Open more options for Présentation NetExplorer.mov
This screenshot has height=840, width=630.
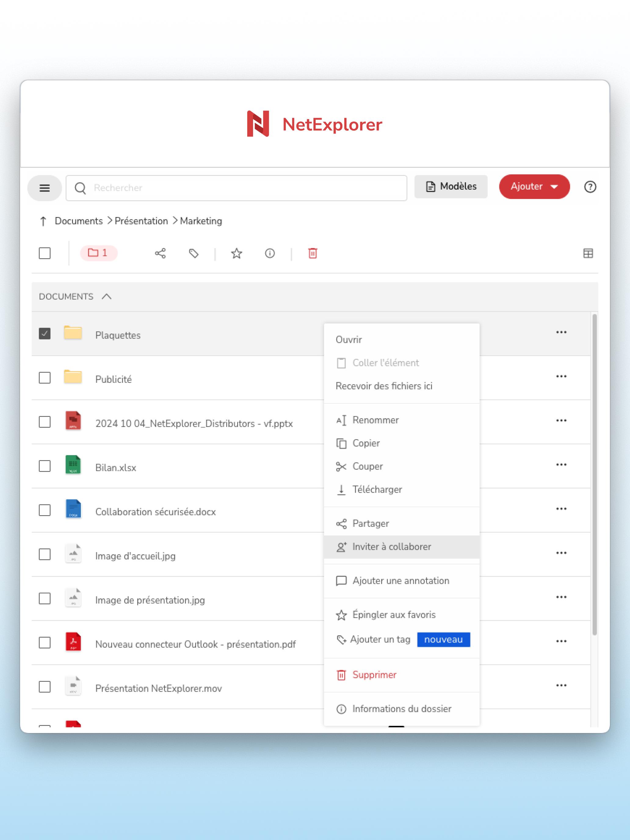coord(561,686)
